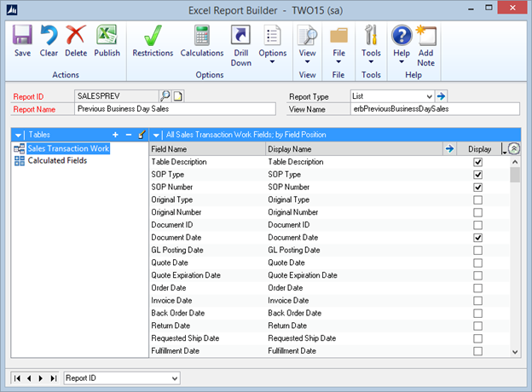Click the View Name input field
This screenshot has width=532, height=392.
point(435,109)
